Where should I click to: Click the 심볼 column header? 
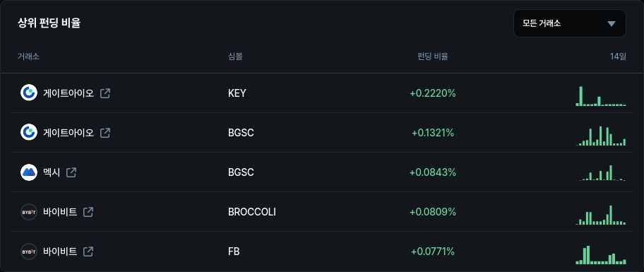coord(235,57)
